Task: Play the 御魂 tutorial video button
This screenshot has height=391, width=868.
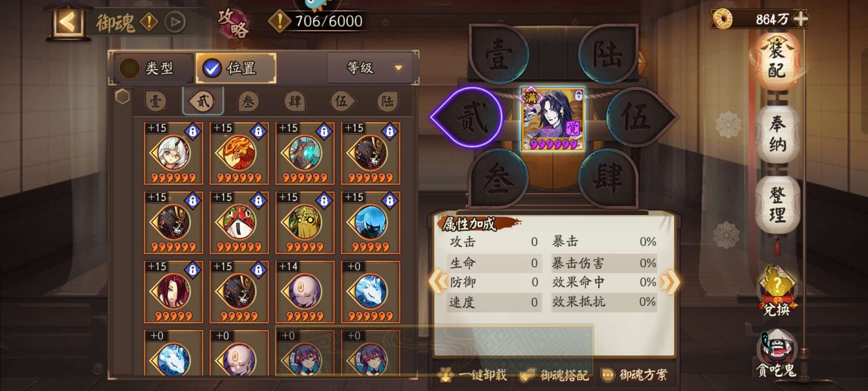Action: 175,22
